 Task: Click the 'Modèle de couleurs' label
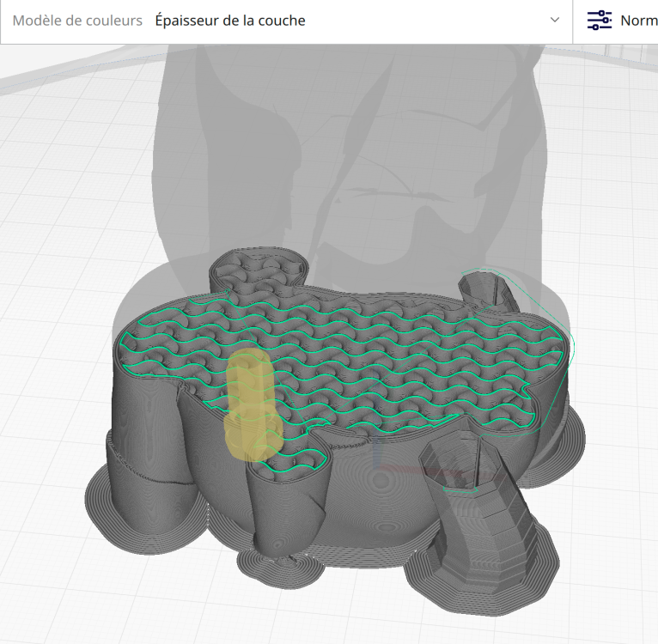77,21
